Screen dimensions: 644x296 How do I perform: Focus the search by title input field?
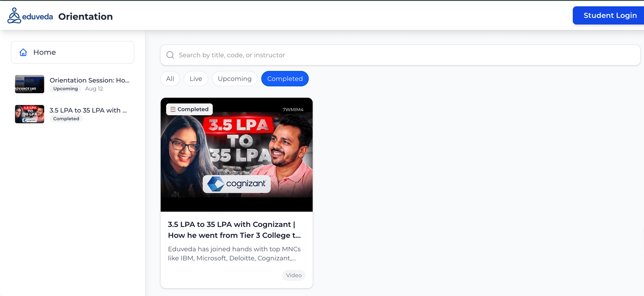point(402,55)
